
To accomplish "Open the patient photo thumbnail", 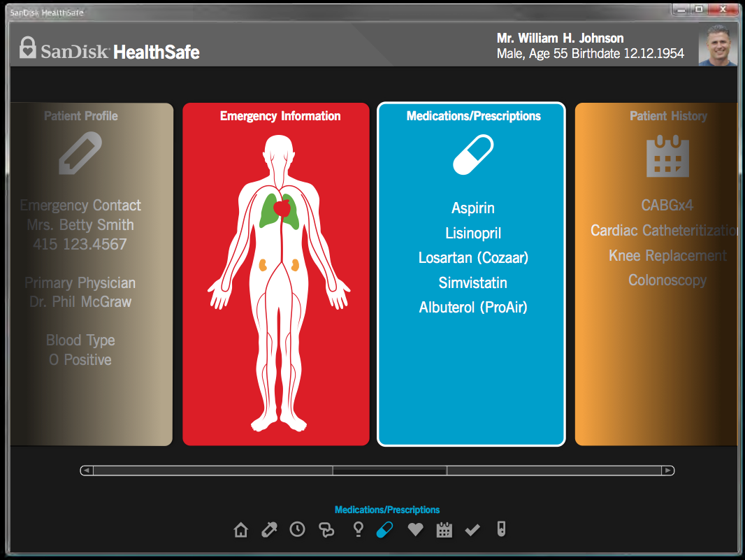I will coord(718,45).
